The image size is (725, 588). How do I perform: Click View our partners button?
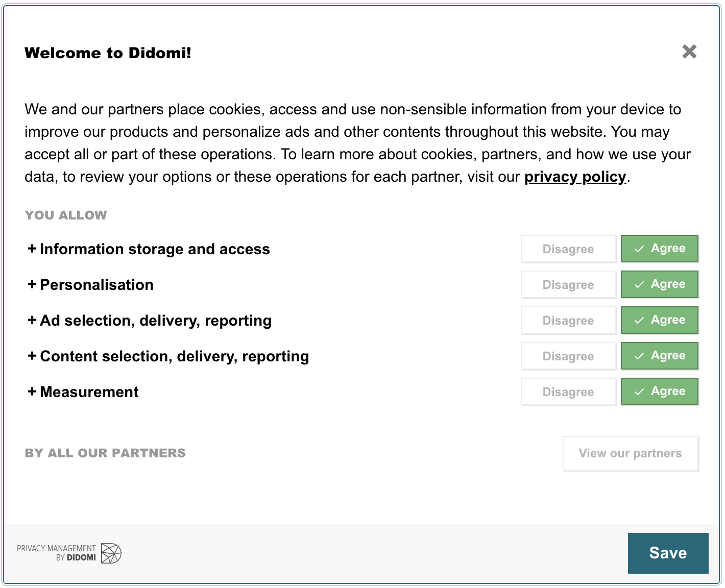click(631, 453)
